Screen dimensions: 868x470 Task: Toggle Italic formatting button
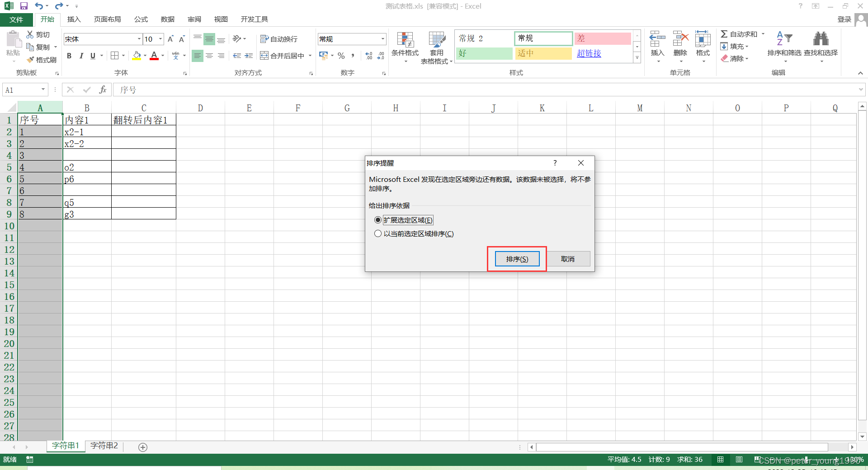(x=81, y=56)
